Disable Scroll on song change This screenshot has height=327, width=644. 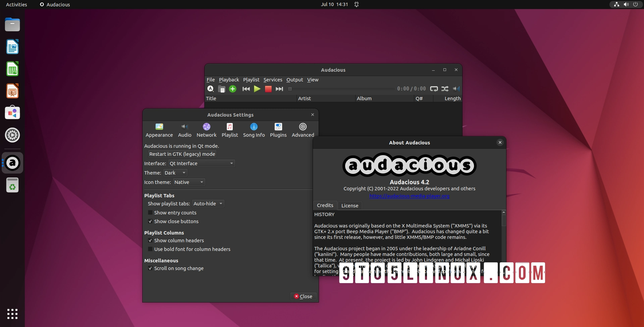(150, 268)
